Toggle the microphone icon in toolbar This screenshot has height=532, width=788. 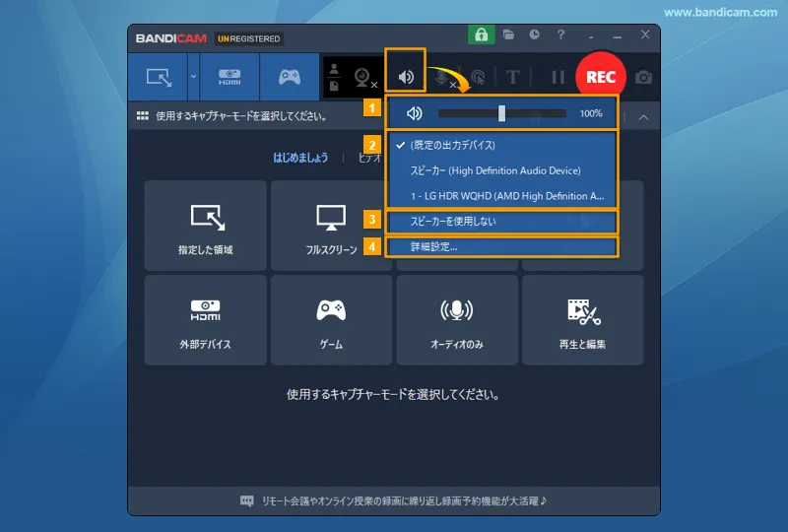[x=443, y=78]
